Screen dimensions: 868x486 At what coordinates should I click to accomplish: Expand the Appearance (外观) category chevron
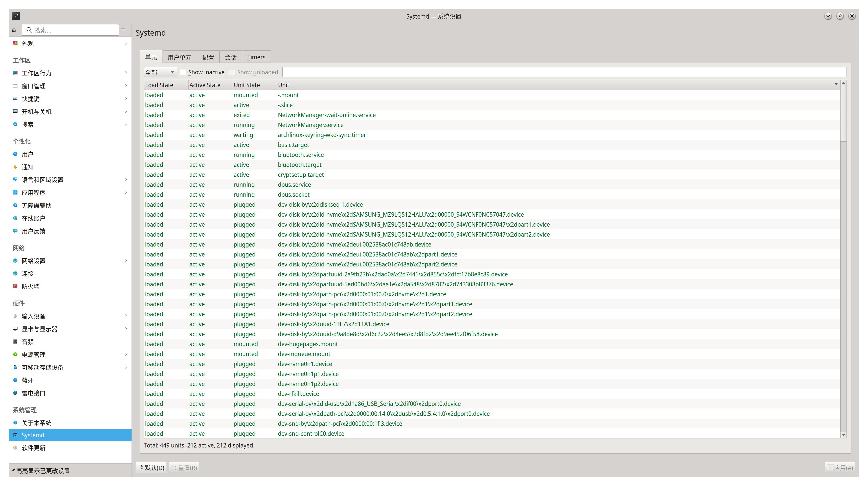tap(126, 43)
